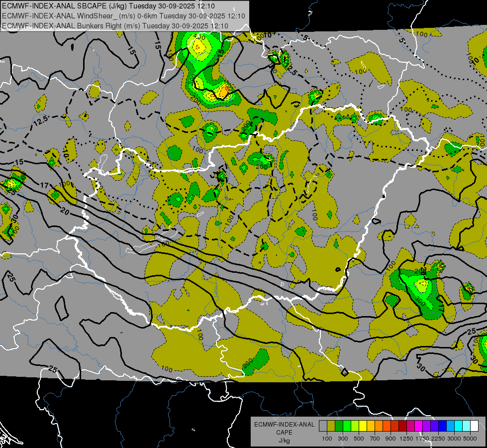The width and height of the screenshot is (487, 448).
Task: Click the CAPE word in the legend
Action: click(x=284, y=433)
